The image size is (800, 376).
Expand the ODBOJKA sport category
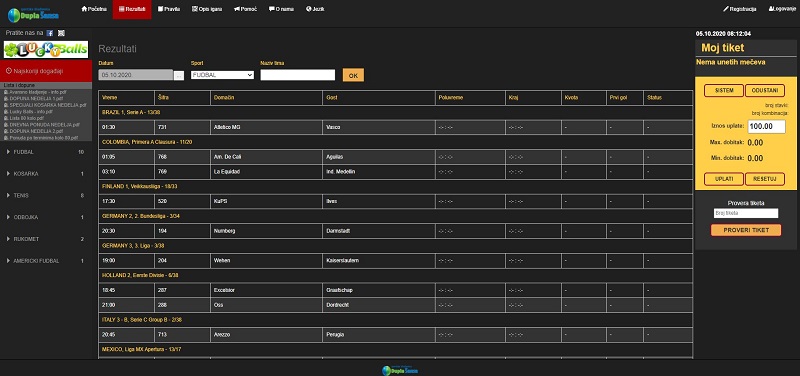(x=46, y=217)
